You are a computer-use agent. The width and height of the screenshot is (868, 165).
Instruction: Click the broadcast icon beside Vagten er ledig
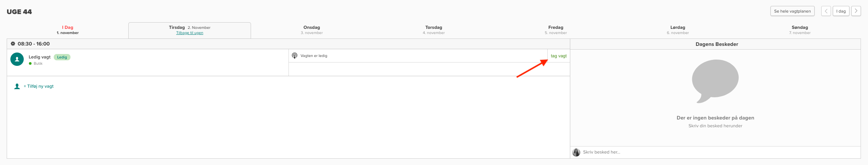294,56
